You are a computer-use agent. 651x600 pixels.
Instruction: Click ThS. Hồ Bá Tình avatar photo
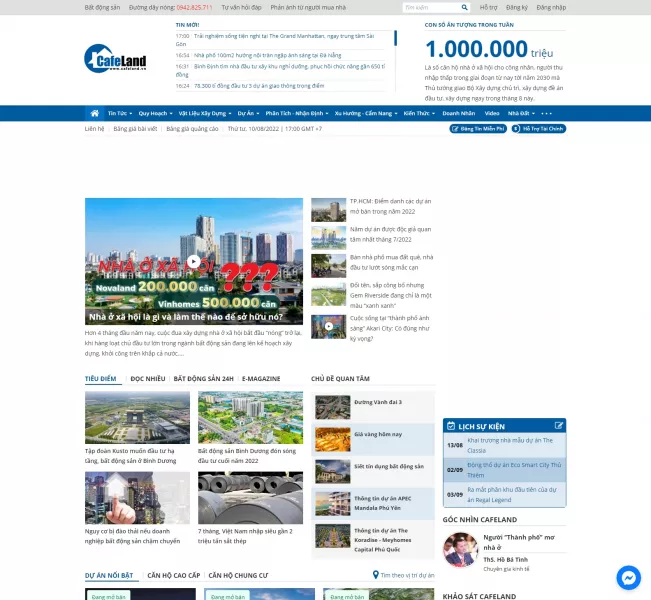[x=460, y=549]
